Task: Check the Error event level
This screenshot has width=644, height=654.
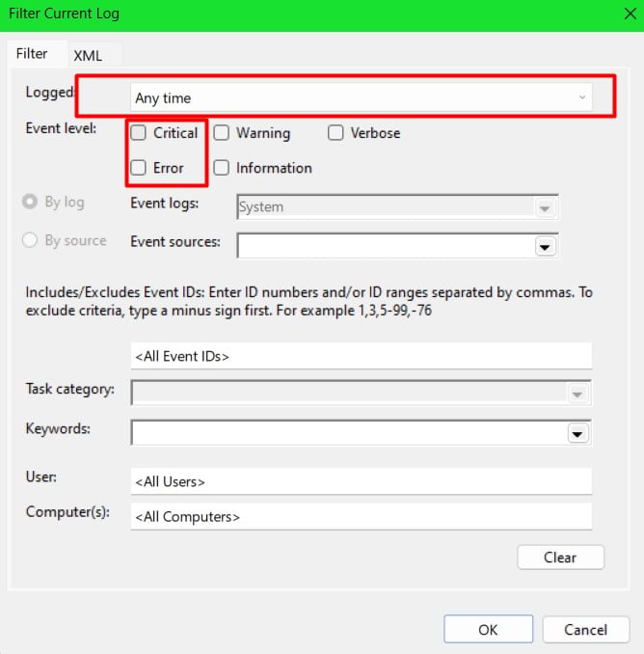Action: pos(139,168)
